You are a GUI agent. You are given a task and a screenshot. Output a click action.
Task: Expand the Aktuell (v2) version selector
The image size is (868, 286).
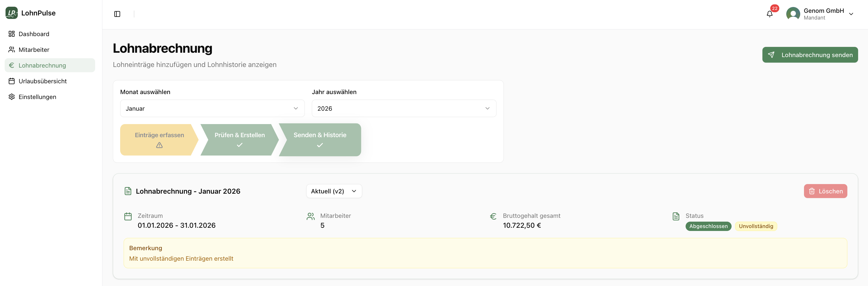pyautogui.click(x=334, y=191)
